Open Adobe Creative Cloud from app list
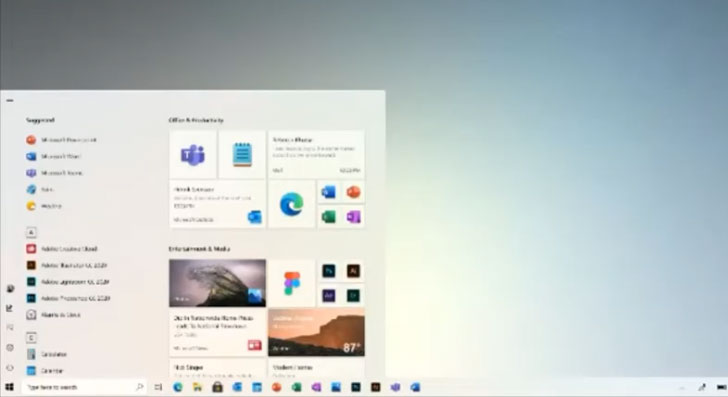The width and height of the screenshot is (728, 397). click(62, 249)
